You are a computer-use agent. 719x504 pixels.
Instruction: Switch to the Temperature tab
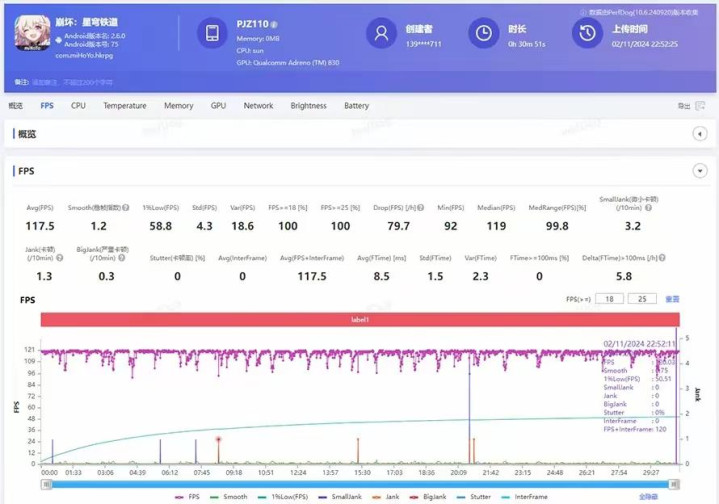[x=124, y=106]
